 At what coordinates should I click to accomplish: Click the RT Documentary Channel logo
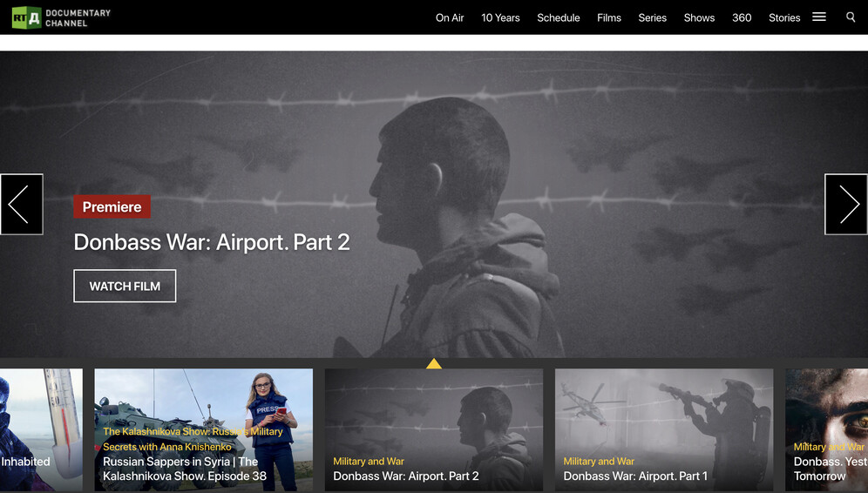[x=61, y=17]
